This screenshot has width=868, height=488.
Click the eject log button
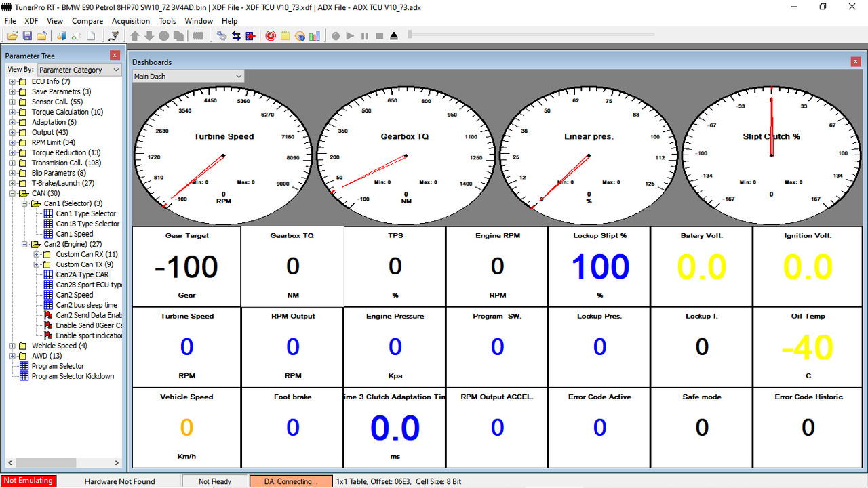pos(394,36)
